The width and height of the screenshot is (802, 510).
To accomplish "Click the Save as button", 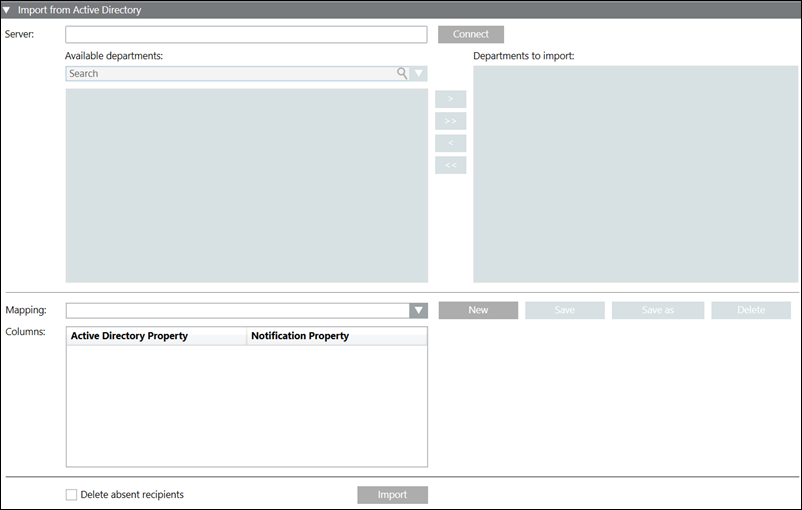I will point(658,310).
